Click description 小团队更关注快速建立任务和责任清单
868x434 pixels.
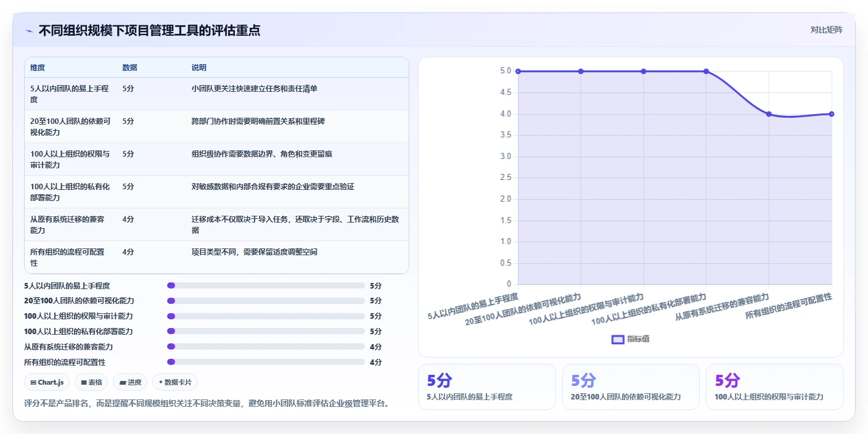click(255, 89)
